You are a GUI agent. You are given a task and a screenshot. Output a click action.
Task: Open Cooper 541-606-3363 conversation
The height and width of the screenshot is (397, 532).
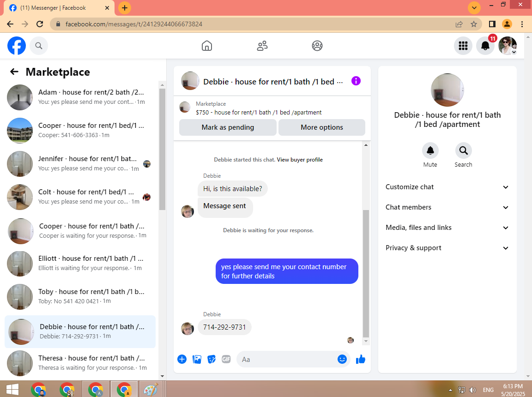[x=80, y=130]
